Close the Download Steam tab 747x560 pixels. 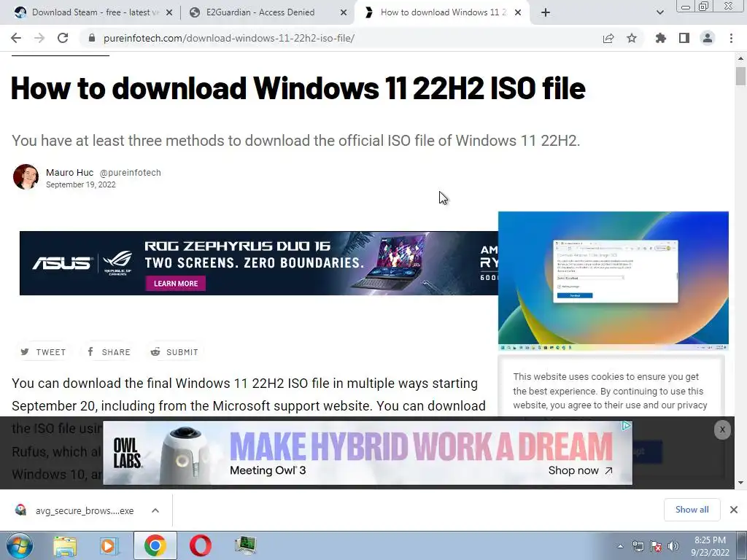[169, 12]
